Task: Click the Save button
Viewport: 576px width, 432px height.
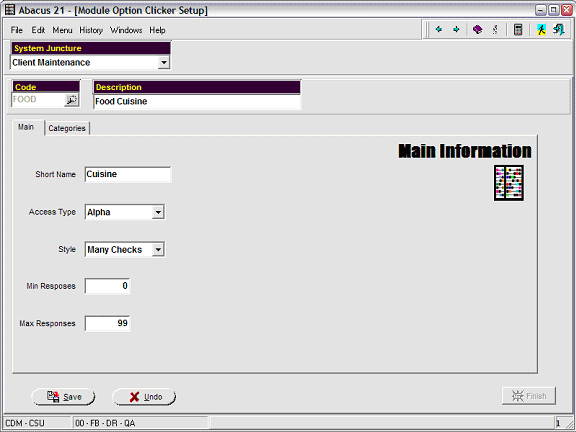Action: pos(63,397)
